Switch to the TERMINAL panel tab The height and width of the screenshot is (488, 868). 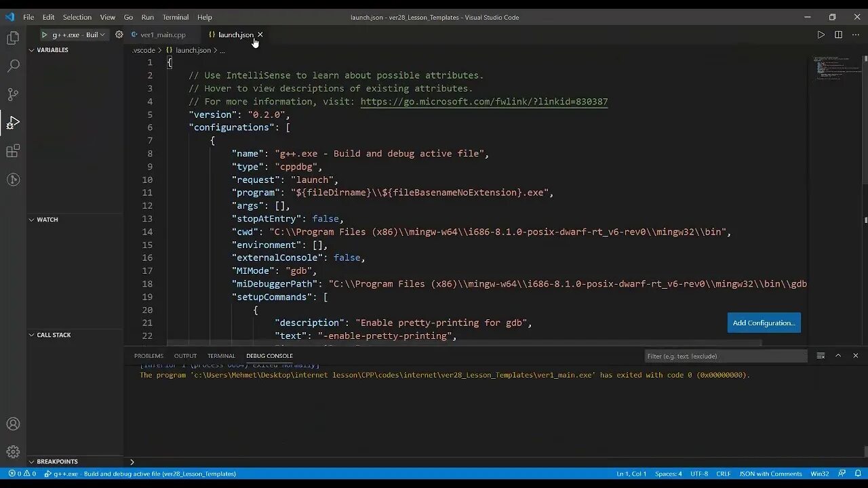(221, 356)
